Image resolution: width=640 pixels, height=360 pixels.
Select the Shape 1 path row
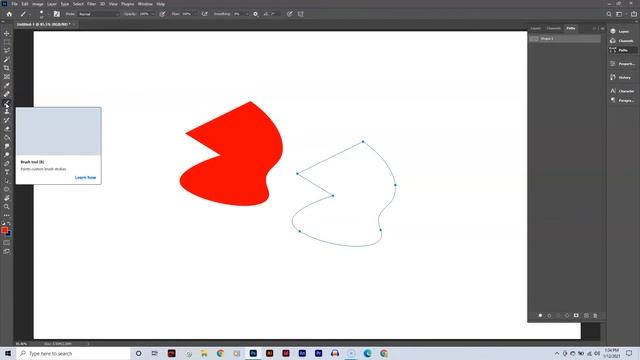tap(564, 38)
